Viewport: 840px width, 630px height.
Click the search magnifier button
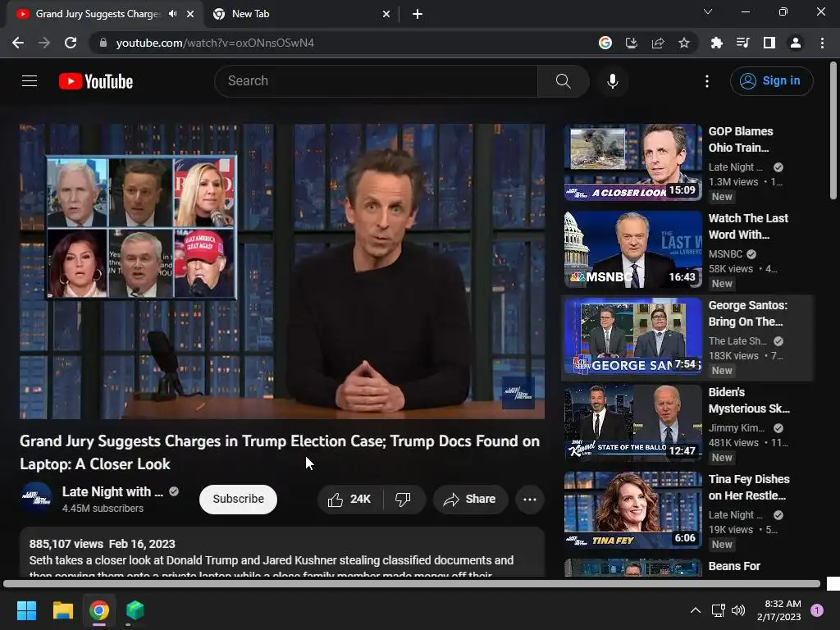click(x=563, y=81)
